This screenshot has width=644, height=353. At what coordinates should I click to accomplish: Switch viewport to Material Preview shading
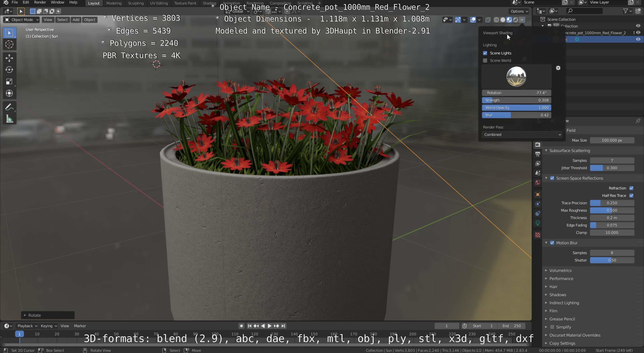pyautogui.click(x=509, y=20)
